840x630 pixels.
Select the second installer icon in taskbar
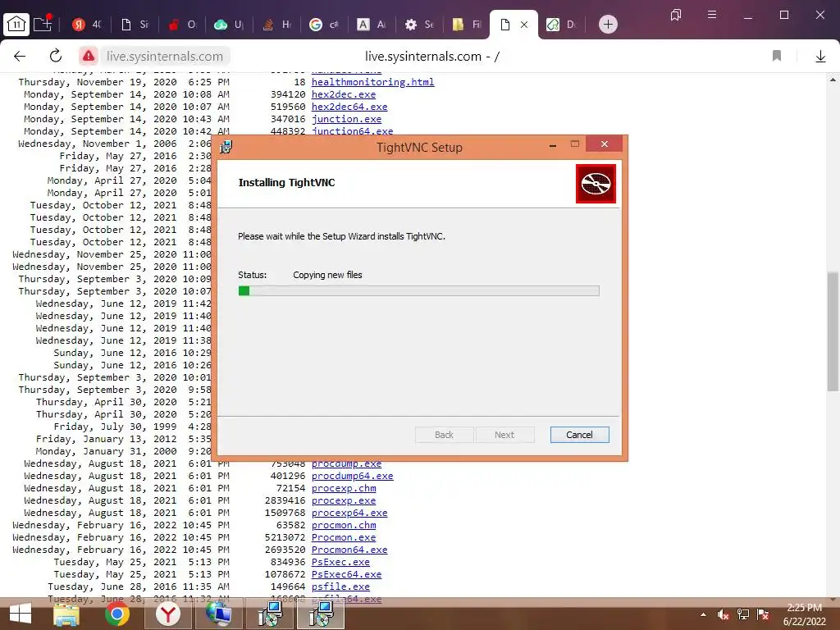321,614
